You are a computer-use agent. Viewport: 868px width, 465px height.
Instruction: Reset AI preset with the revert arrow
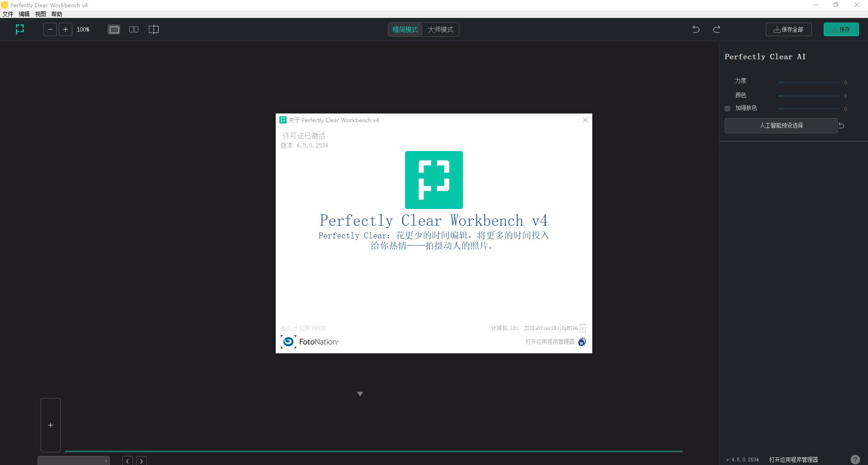pos(841,126)
